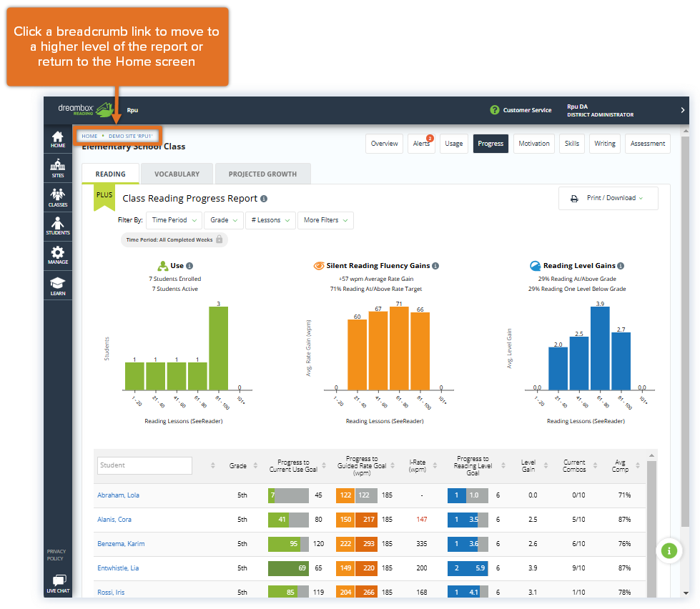This screenshot has height=609, width=700.
Task: Click the info icon beside Silent Reading Fluency Gains
Action: click(x=435, y=266)
